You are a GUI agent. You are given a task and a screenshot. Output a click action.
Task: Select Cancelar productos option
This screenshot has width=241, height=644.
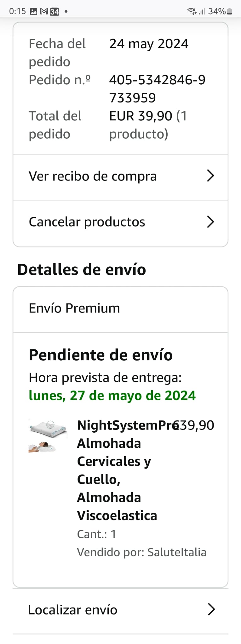[87, 222]
